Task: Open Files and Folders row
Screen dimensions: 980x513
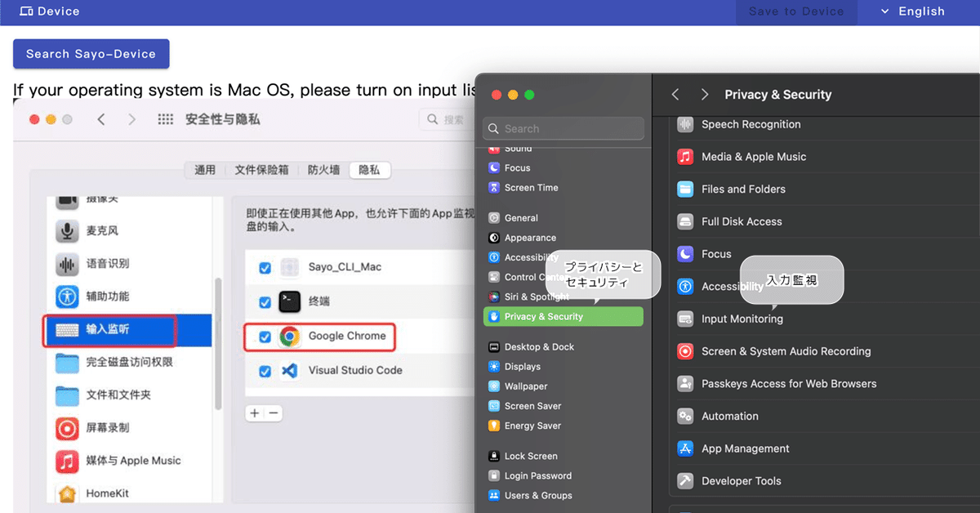Action: click(x=825, y=190)
